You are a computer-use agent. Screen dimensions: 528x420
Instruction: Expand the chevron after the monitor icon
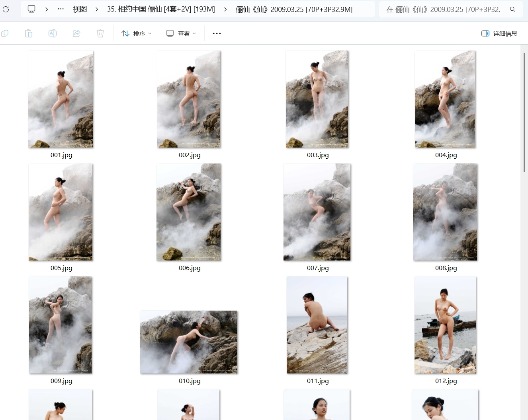click(47, 9)
